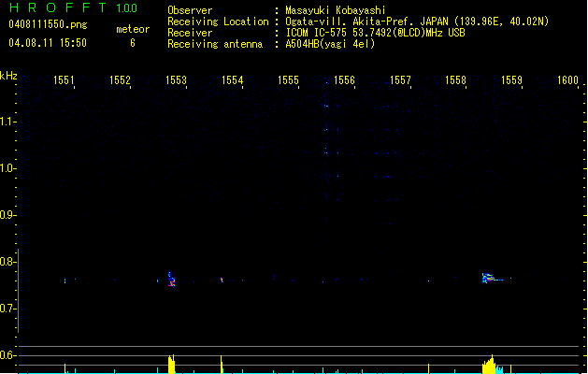Click the small echo near 1554

pos(222,280)
